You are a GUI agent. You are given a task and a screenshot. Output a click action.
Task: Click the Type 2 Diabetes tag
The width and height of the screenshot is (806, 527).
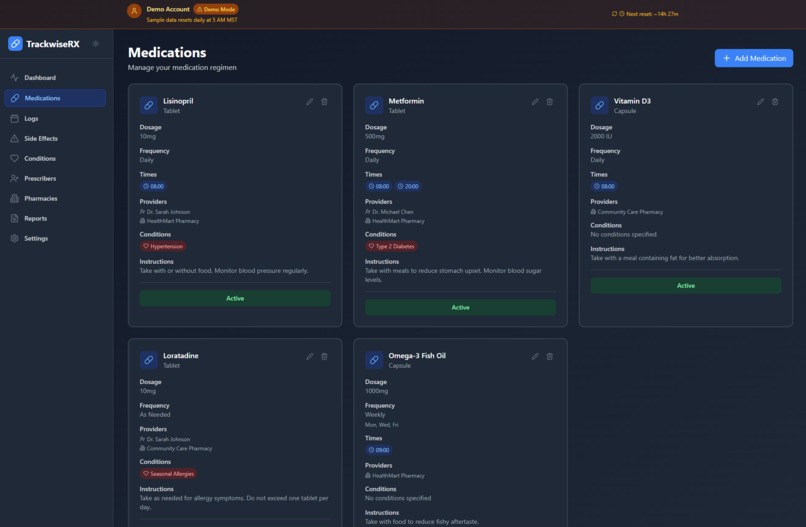pyautogui.click(x=391, y=246)
